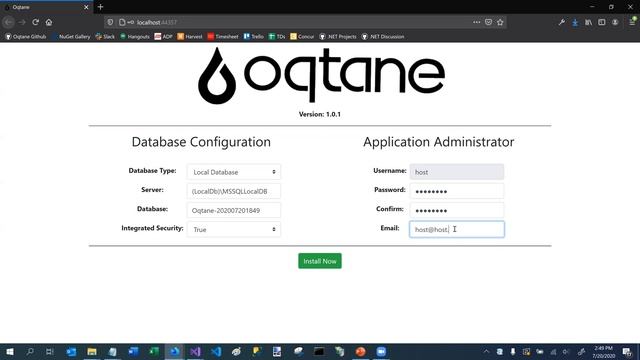
Task: Open File Explorer from taskbar
Action: tap(92, 351)
